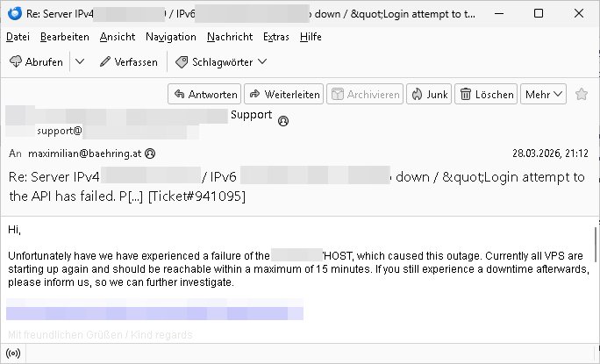Open the Nachricht menu
Image resolution: width=600 pixels, height=364 pixels.
tap(230, 37)
